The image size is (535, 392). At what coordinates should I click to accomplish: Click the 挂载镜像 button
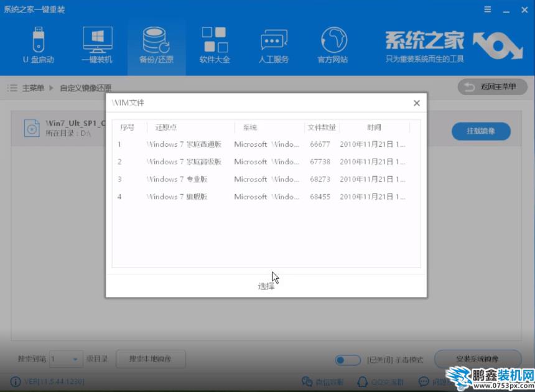481,131
